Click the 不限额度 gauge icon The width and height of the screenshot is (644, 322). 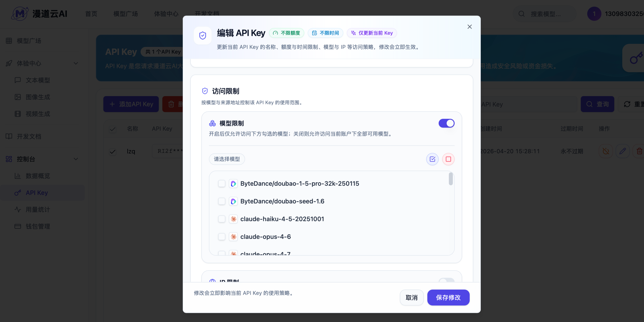(x=275, y=33)
